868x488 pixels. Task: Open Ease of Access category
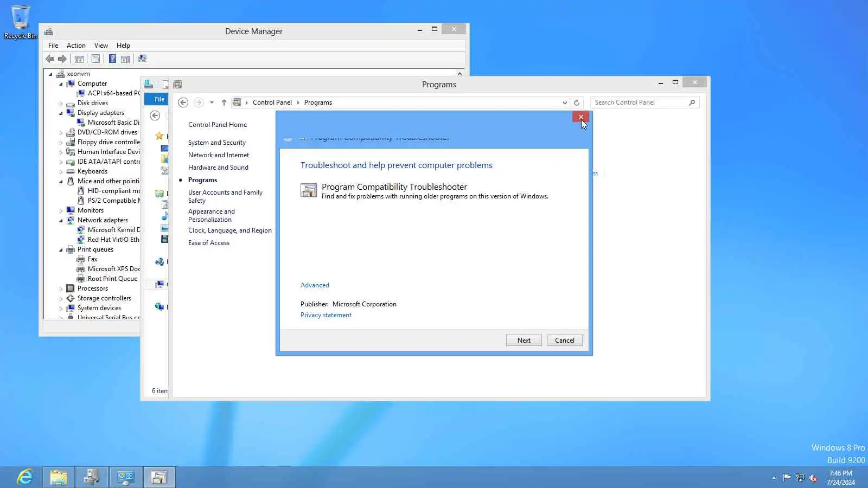(x=209, y=243)
